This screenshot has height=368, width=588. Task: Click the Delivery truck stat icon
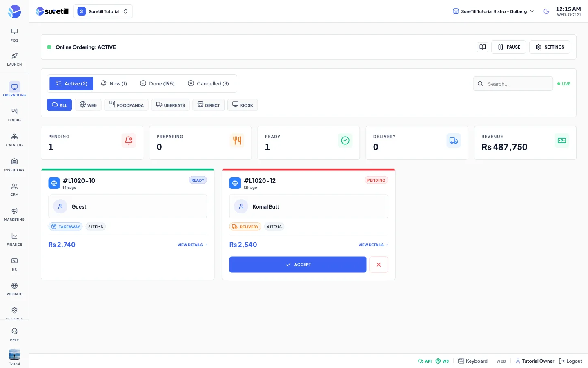click(x=454, y=141)
